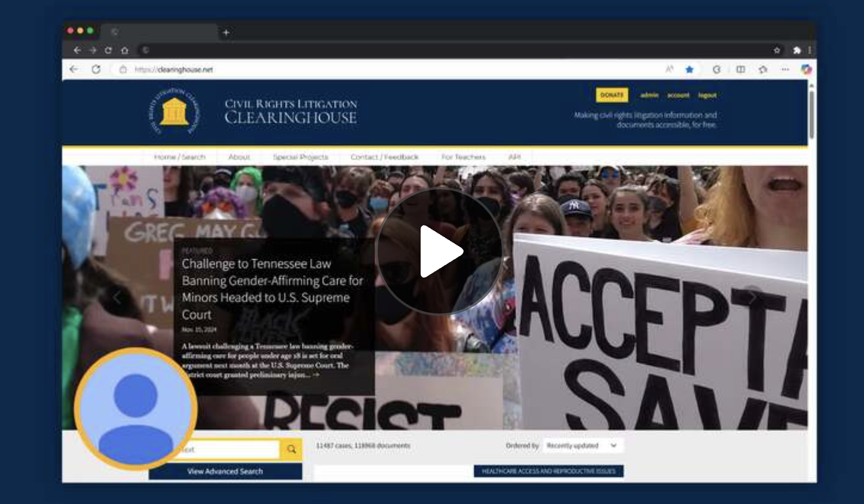Click the browser refresh icon beside address bar
The image size is (864, 504).
(x=96, y=69)
